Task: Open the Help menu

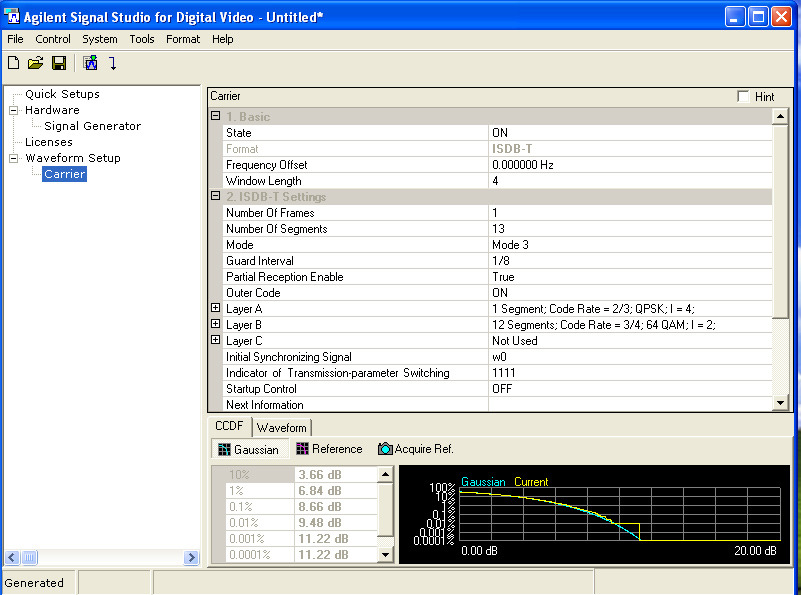Action: 223,39
